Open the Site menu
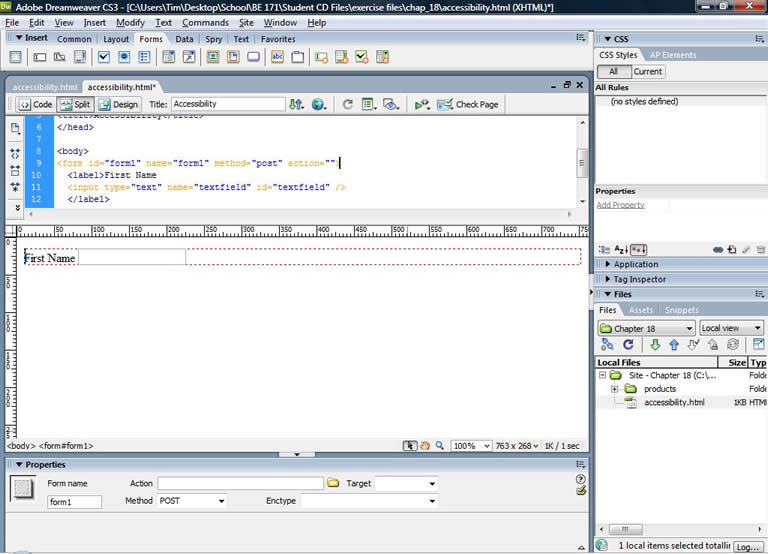 click(x=246, y=23)
